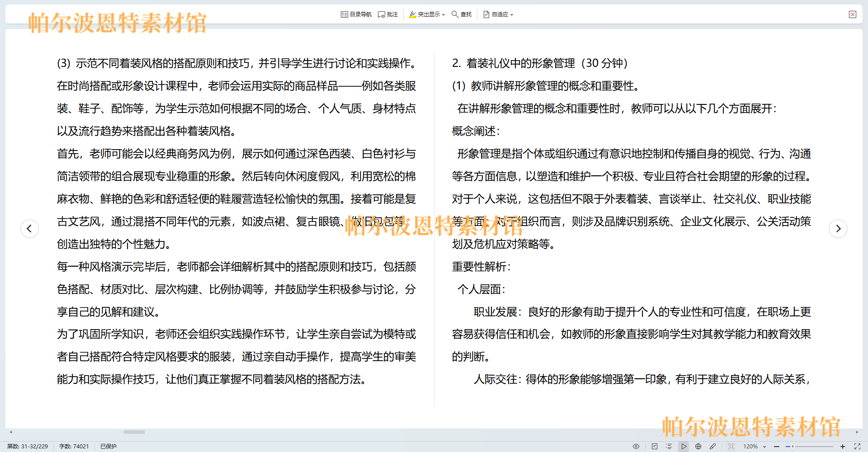Activate the pen writing mode icon
The height and width of the screenshot is (452, 868).
pos(713,446)
